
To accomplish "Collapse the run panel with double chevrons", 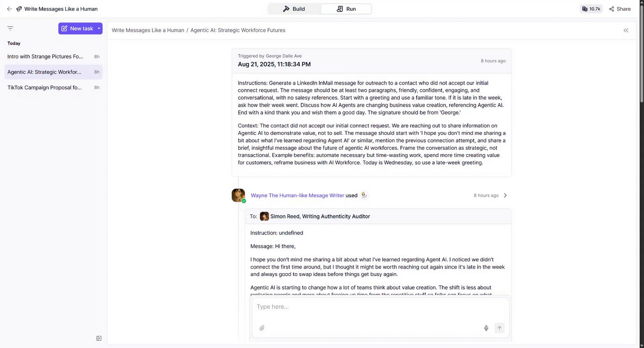I will tap(626, 30).
